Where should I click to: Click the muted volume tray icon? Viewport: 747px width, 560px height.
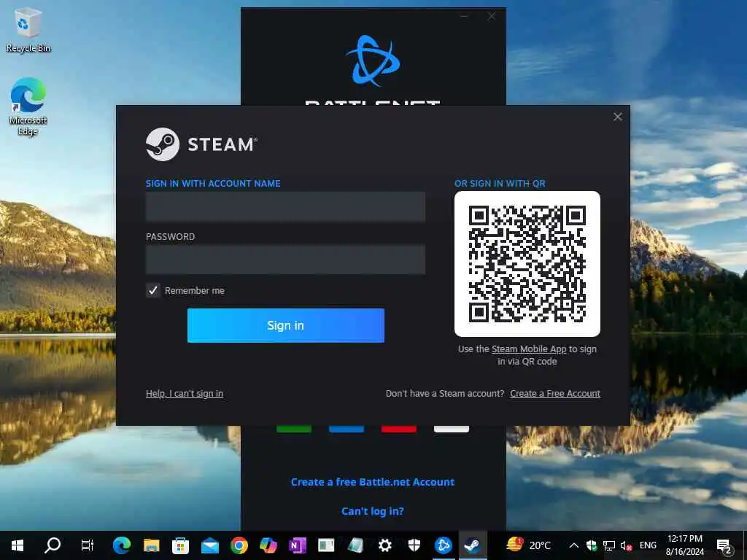click(626, 545)
